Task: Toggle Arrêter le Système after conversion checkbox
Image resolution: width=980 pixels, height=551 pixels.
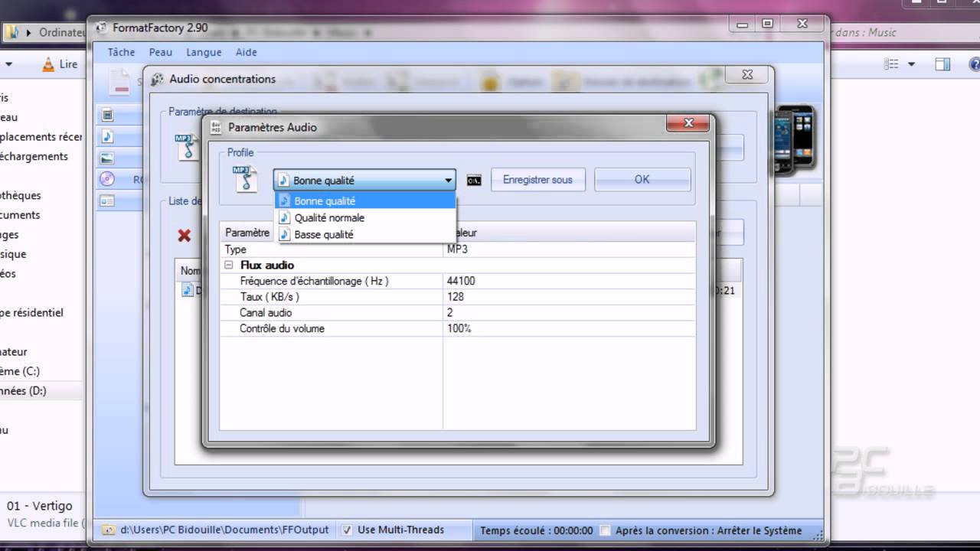Action: 605,530
